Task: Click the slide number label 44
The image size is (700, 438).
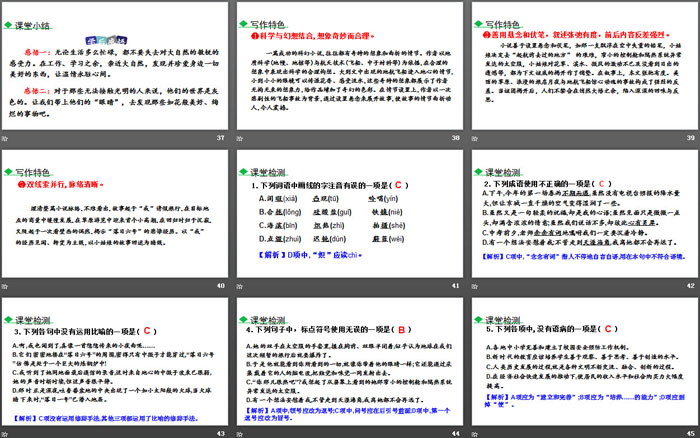Action: coord(455,434)
